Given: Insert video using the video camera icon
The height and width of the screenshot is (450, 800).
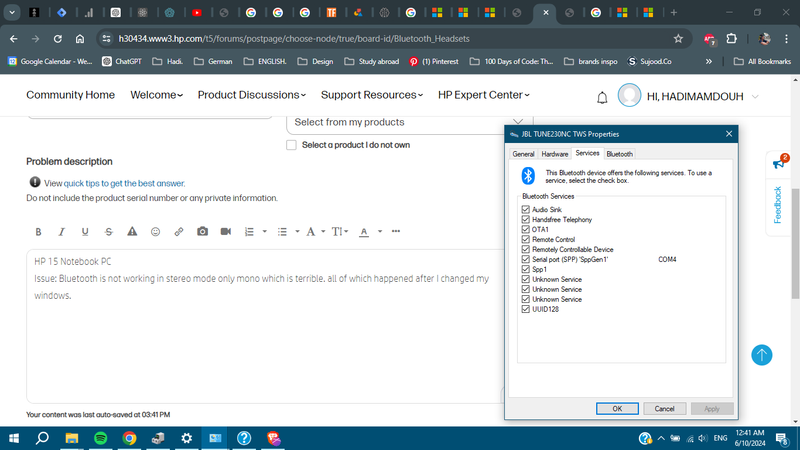Looking at the screenshot, I should (225, 231).
